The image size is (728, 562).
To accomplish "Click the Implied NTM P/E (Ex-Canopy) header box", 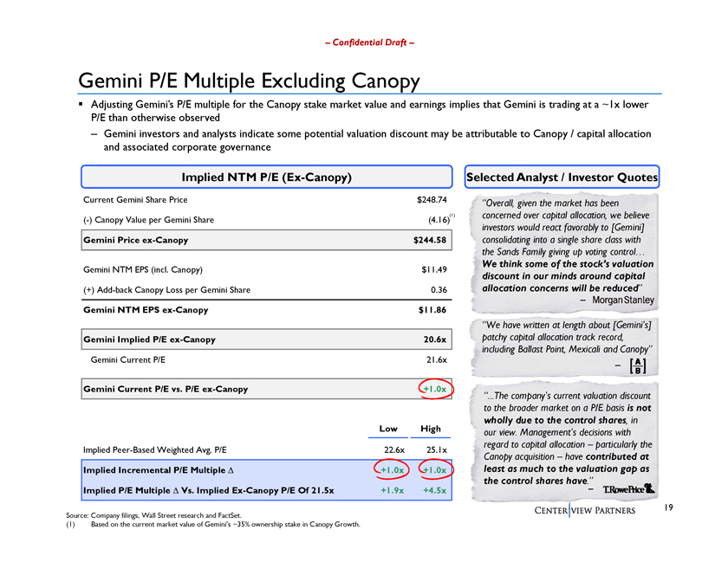I will [267, 177].
